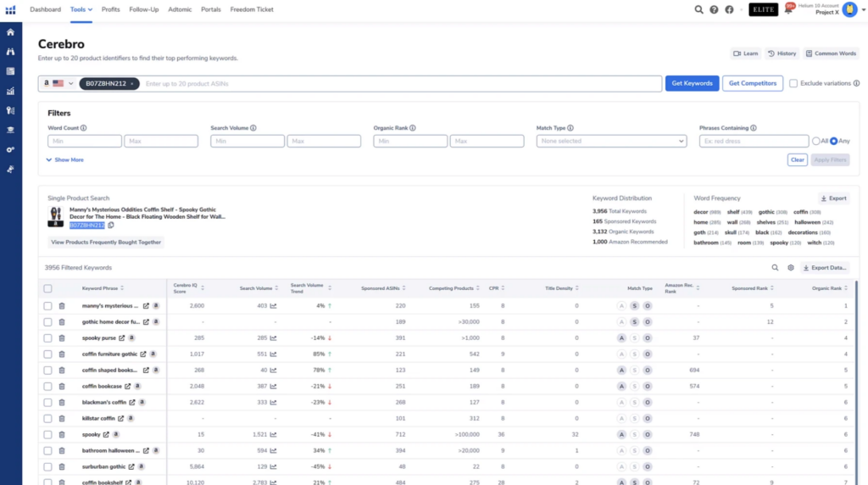Click Amazon icon beside spooky keyword
Image resolution: width=868 pixels, height=485 pixels.
[115, 435]
